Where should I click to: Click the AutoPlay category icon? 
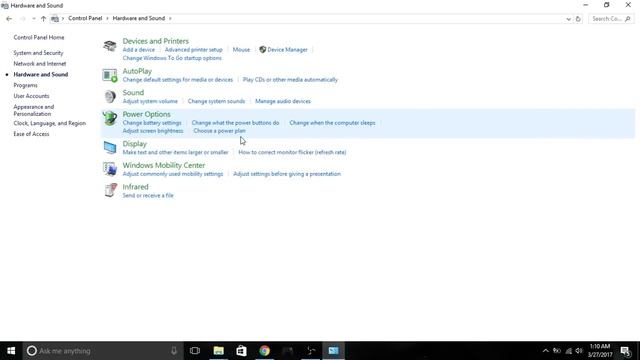pyautogui.click(x=110, y=75)
